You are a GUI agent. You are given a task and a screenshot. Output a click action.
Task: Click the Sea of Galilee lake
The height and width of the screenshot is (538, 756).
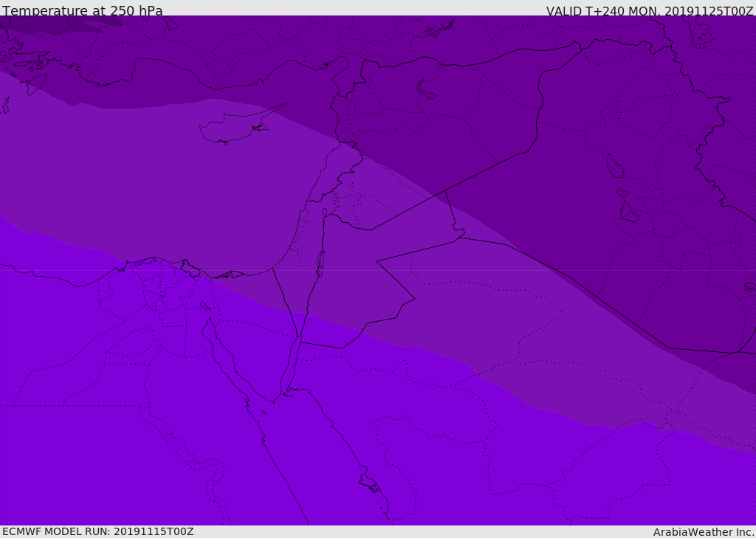pyautogui.click(x=325, y=212)
